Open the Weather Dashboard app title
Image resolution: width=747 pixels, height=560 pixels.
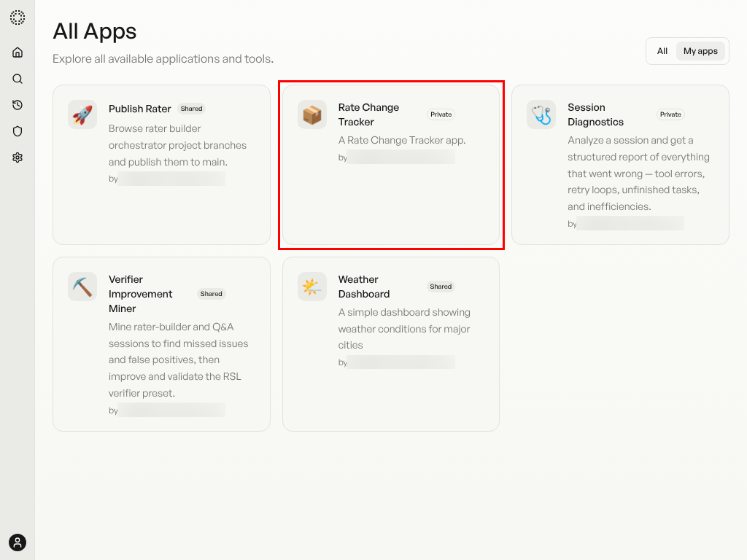tap(364, 286)
